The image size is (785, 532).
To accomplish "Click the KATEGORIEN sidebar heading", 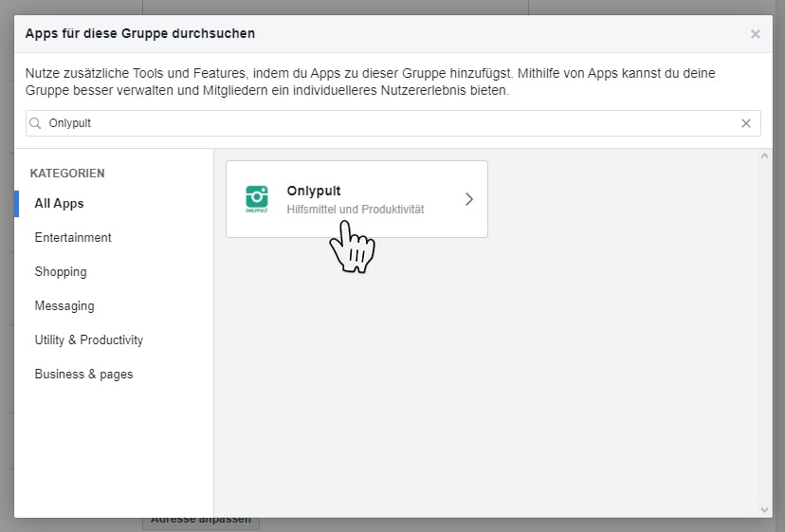I will (67, 174).
